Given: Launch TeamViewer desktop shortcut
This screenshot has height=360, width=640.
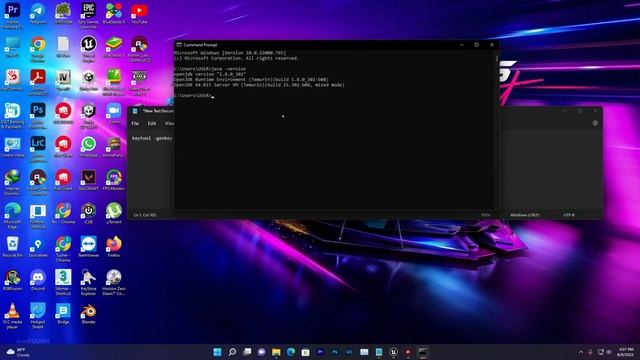Looking at the screenshot, I should [x=88, y=247].
